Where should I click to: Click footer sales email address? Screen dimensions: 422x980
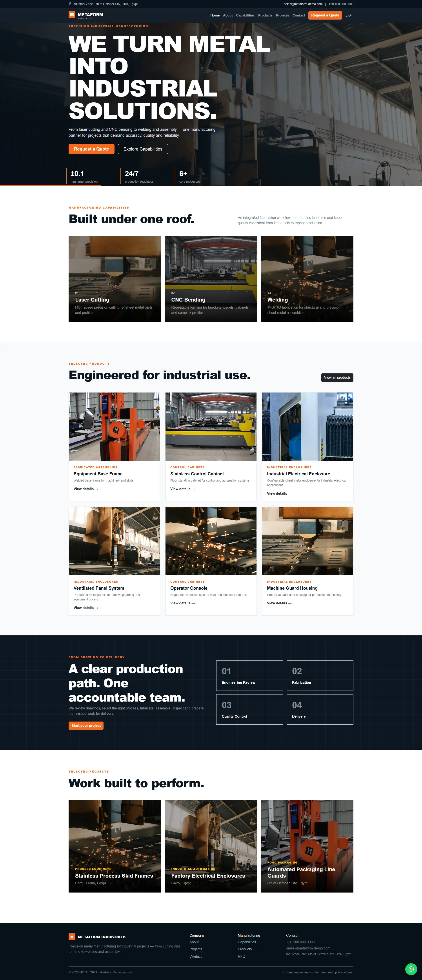308,948
